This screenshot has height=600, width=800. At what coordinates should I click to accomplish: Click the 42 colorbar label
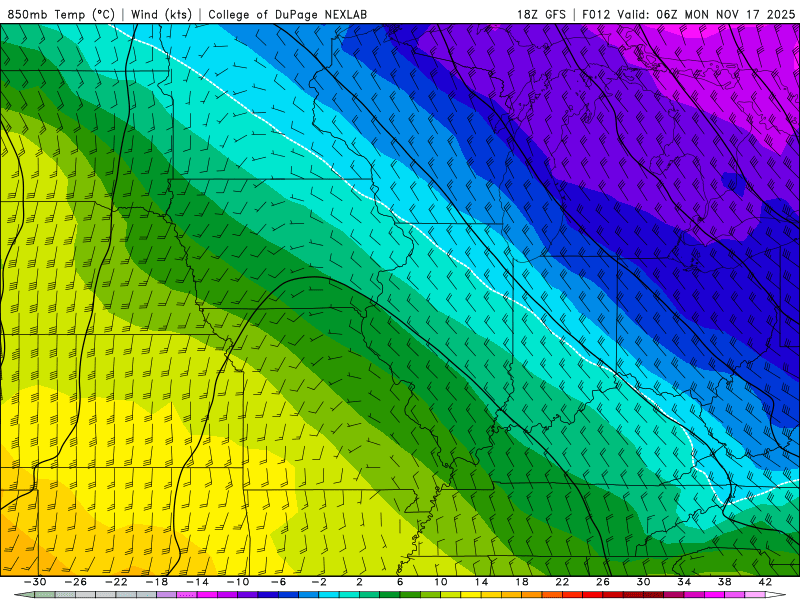(765, 582)
